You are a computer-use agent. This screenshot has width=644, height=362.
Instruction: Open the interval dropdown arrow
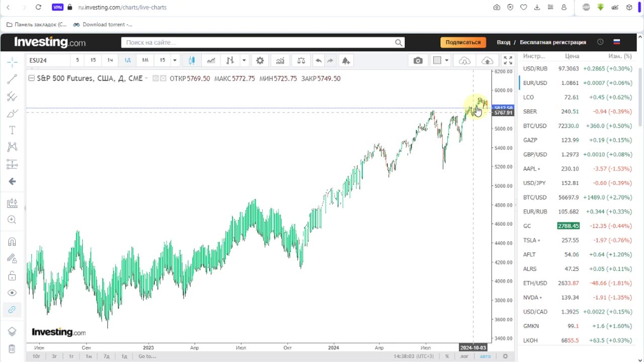coord(175,60)
